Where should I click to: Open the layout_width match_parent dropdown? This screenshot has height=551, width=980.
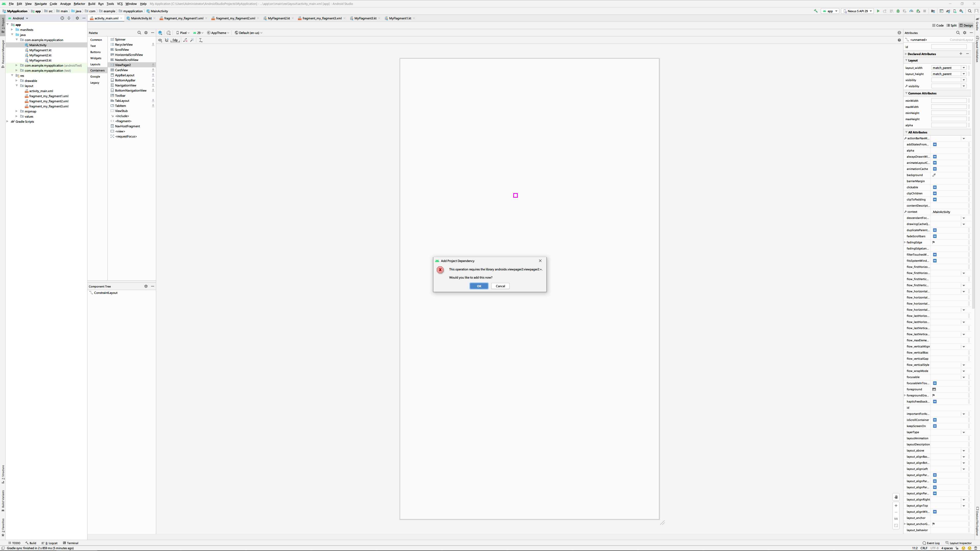[x=964, y=68]
